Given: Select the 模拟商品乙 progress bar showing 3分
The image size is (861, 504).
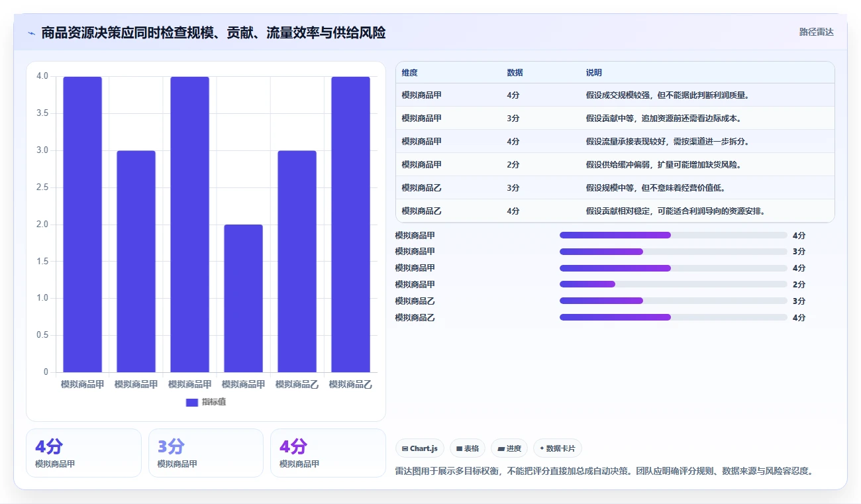Looking at the screenshot, I should click(674, 301).
